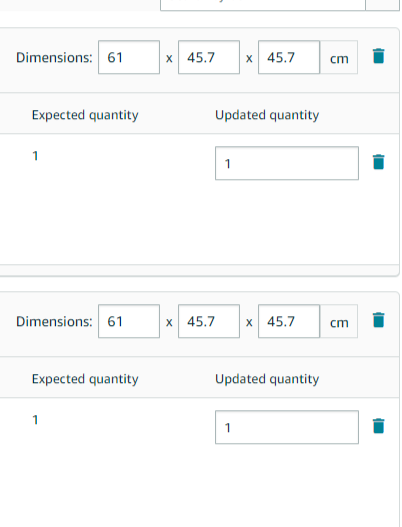Click the Updated quantity input in the second box
This screenshot has height=527, width=402.
(287, 427)
